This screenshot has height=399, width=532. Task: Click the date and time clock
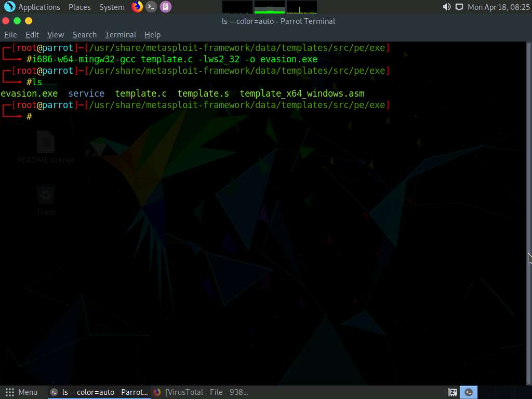[499, 7]
